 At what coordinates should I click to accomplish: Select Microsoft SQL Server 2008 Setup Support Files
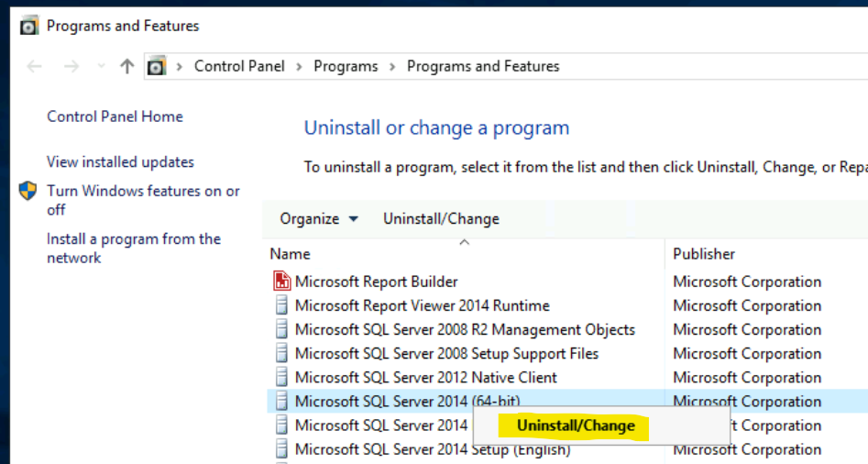pyautogui.click(x=446, y=353)
